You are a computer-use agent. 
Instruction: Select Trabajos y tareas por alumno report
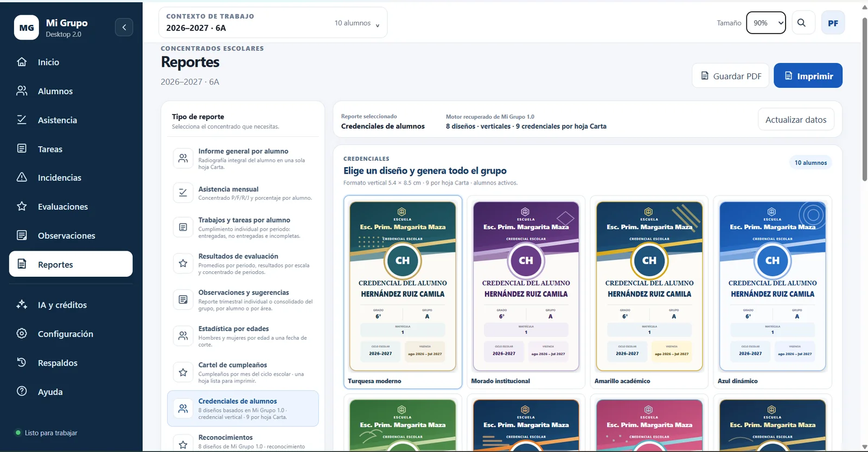coord(243,228)
